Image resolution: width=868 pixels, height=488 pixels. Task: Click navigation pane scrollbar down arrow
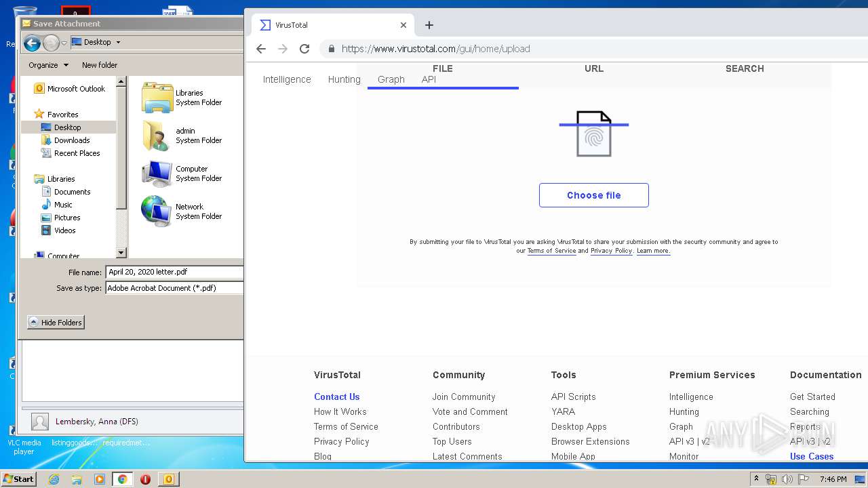pyautogui.click(x=121, y=253)
